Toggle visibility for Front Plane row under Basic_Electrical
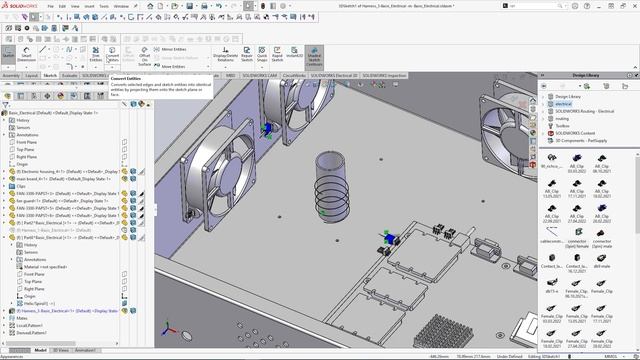The height and width of the screenshot is (360, 640). click(x=124, y=142)
